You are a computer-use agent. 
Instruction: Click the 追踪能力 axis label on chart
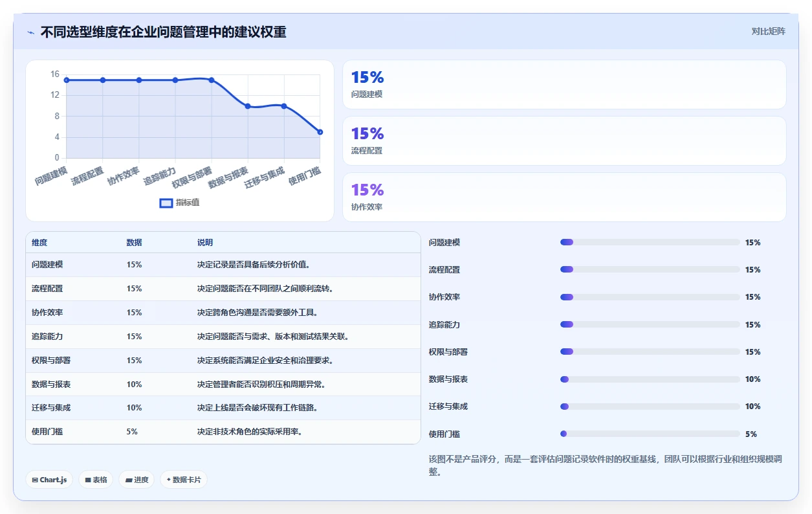[160, 175]
